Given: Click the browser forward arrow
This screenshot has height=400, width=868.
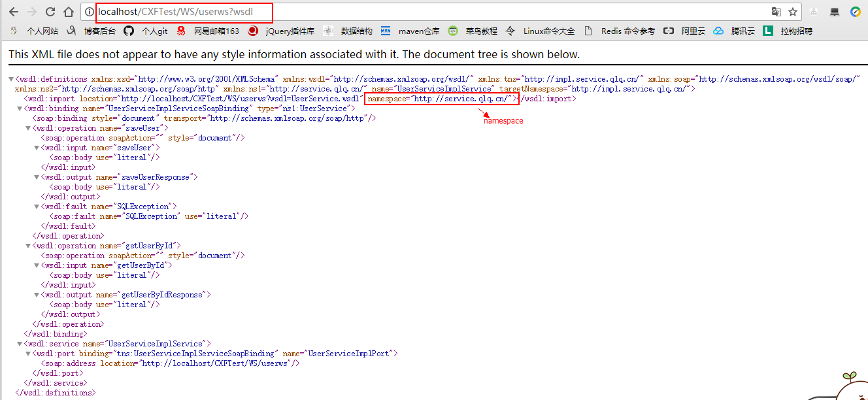Looking at the screenshot, I should pyautogui.click(x=31, y=12).
